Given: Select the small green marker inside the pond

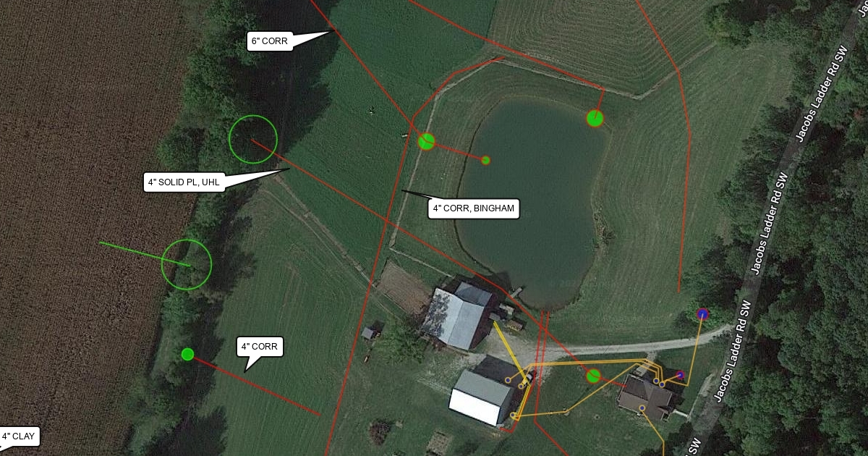Looking at the screenshot, I should click(486, 160).
